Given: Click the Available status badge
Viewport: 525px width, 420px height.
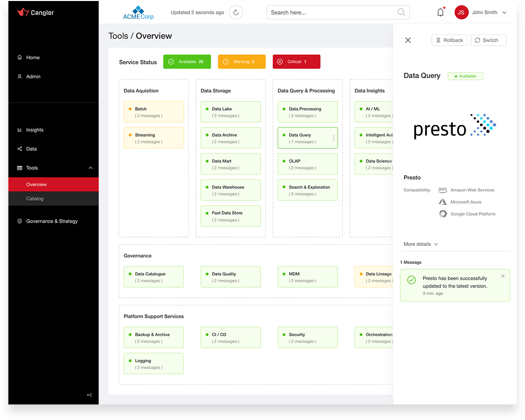Looking at the screenshot, I should pyautogui.click(x=465, y=76).
